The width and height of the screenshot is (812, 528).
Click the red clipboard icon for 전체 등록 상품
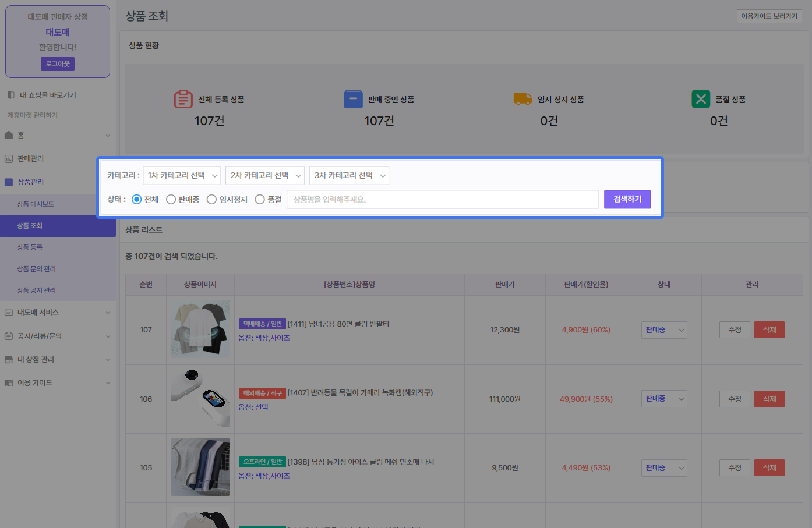click(183, 99)
